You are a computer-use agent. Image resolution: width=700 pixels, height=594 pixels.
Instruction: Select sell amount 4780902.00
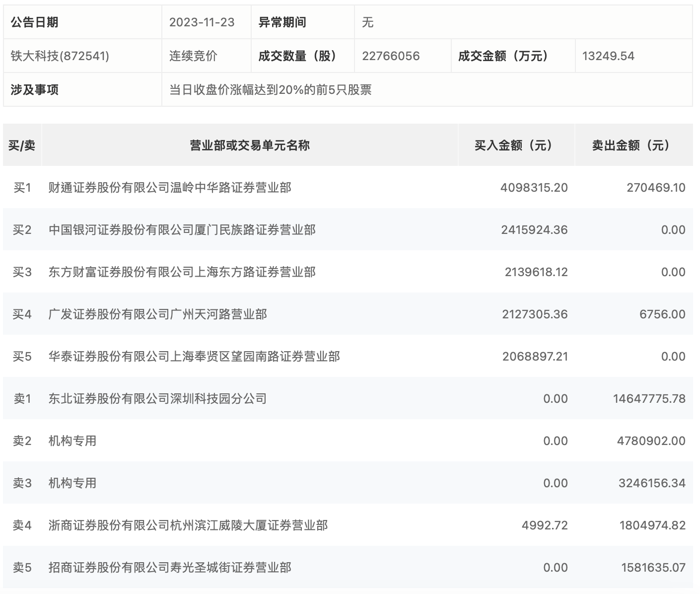coord(651,441)
